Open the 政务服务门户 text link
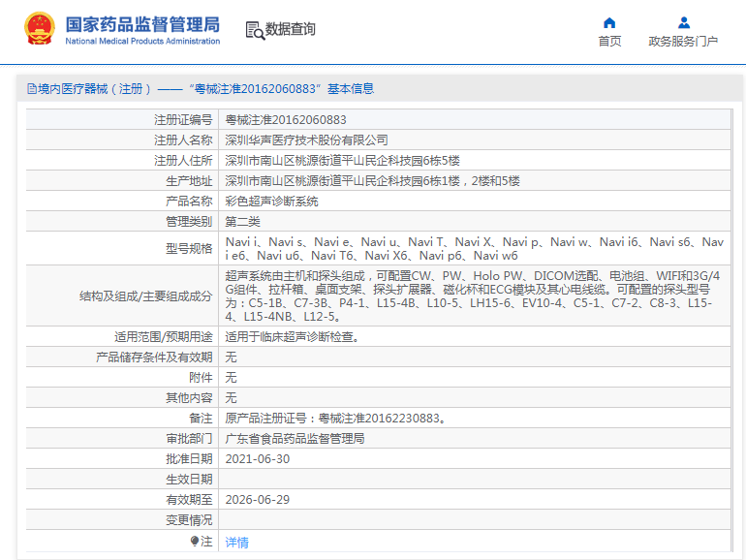The image size is (746, 560). tap(683, 42)
